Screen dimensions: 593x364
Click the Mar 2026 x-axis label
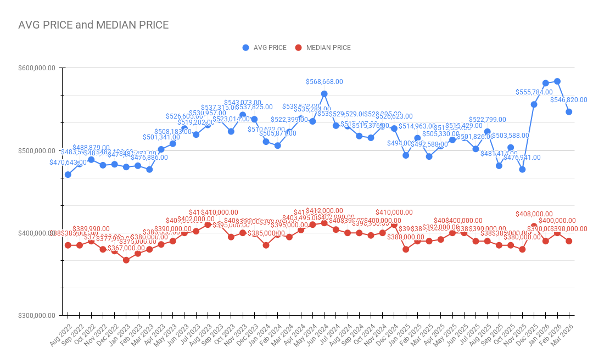coord(562,335)
